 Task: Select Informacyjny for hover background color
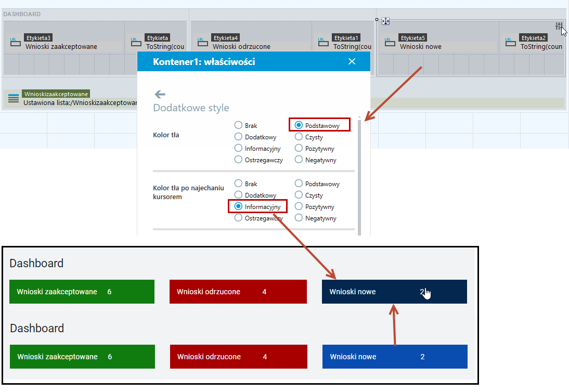(238, 206)
